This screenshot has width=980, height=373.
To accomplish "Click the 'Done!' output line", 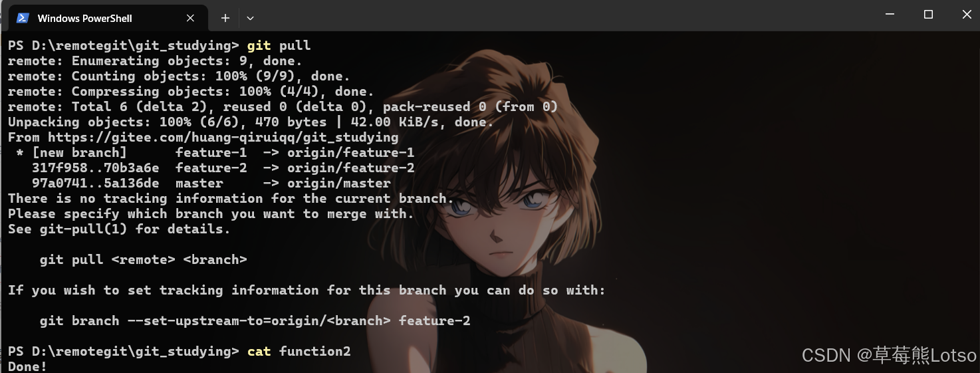I will [27, 366].
